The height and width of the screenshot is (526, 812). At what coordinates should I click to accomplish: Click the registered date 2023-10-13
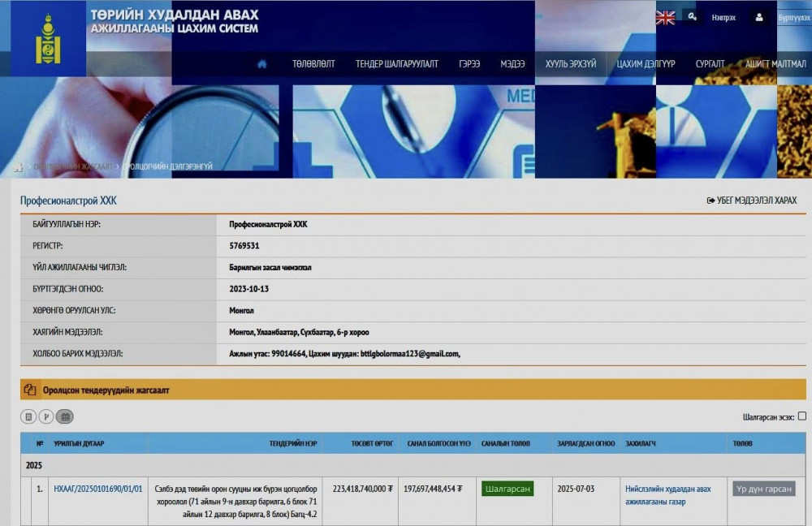coord(249,289)
